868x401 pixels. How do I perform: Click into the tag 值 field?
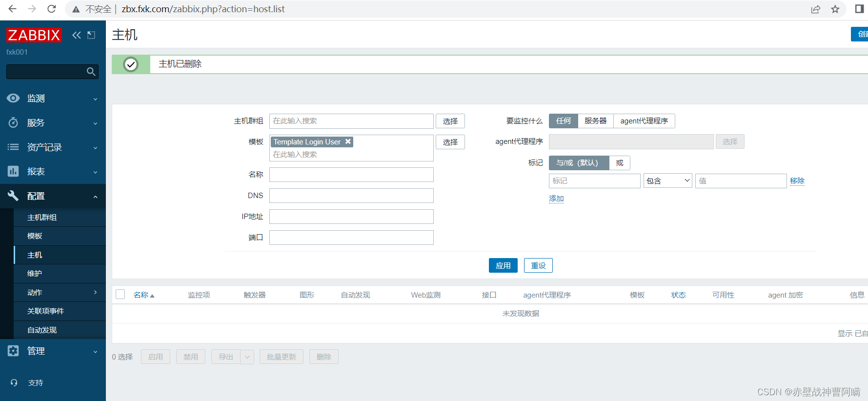click(741, 181)
